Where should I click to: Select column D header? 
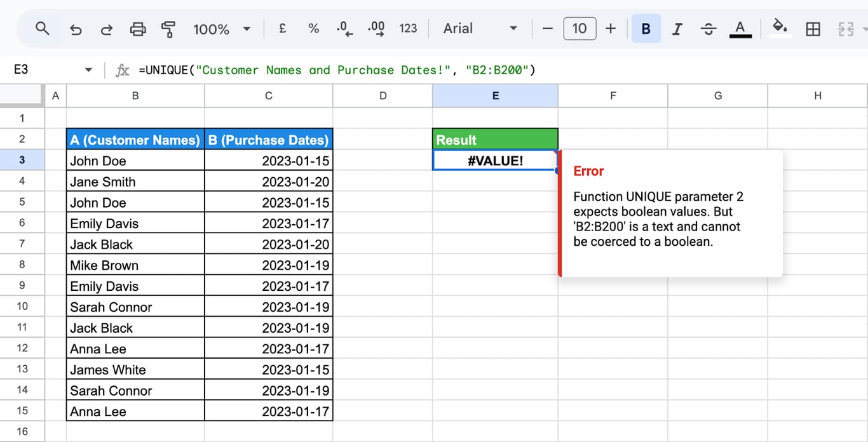(383, 96)
